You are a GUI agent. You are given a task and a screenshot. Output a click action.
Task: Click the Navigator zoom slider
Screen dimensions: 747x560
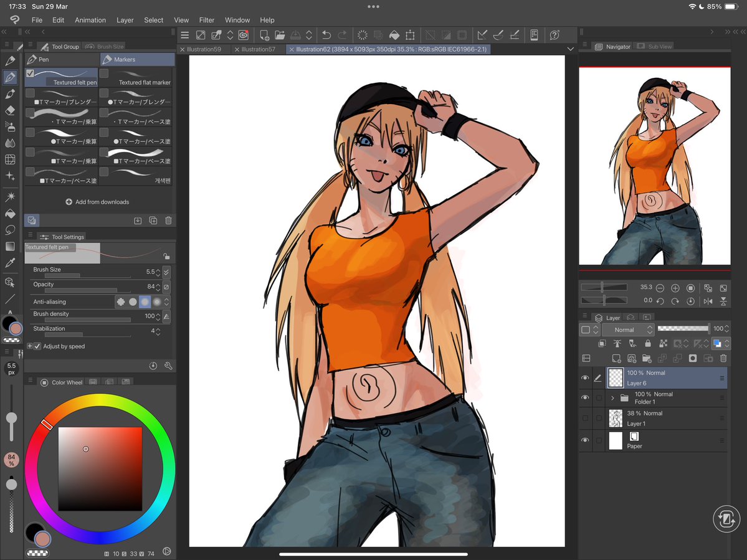click(604, 287)
